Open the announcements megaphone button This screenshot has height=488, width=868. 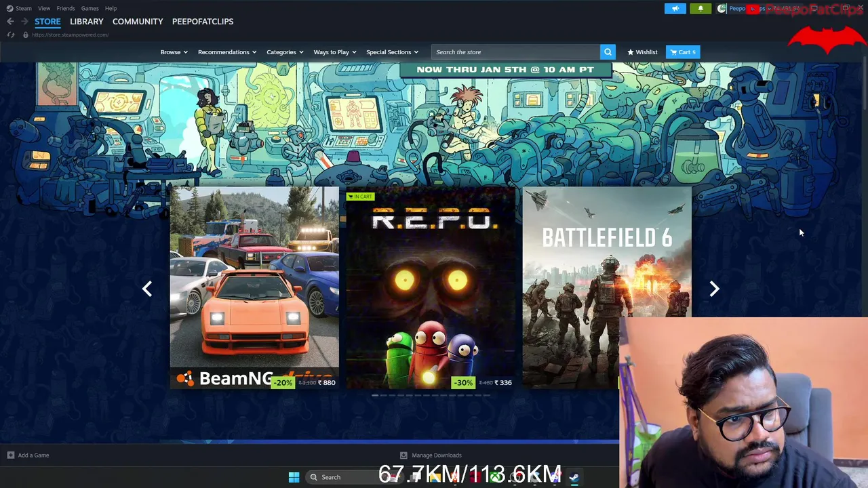point(675,9)
